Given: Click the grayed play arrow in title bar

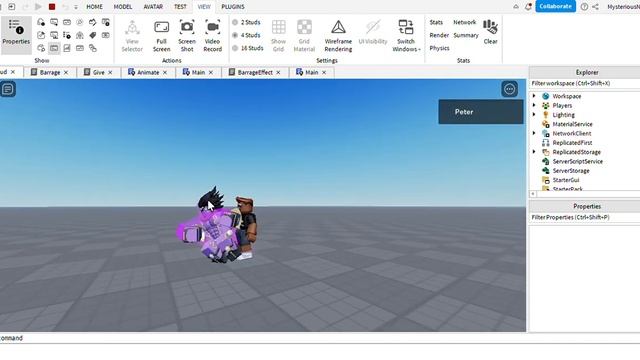Looking at the screenshot, I should [38, 7].
